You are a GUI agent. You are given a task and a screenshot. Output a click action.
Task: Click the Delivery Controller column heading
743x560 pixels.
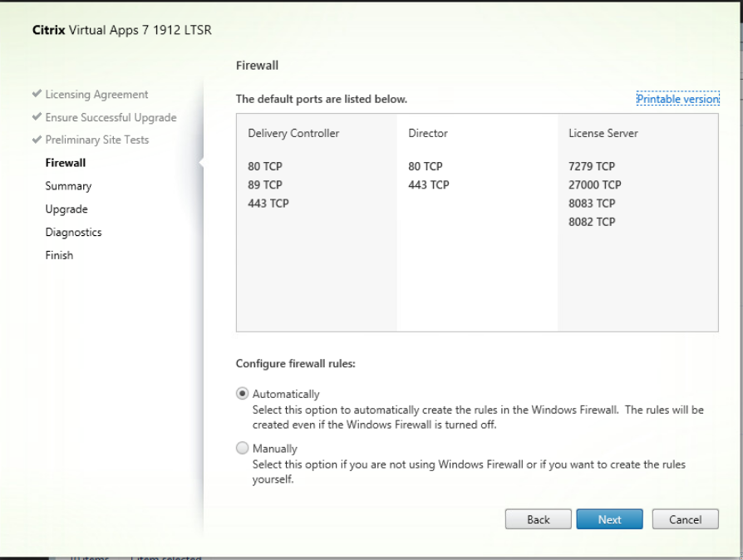tap(293, 133)
